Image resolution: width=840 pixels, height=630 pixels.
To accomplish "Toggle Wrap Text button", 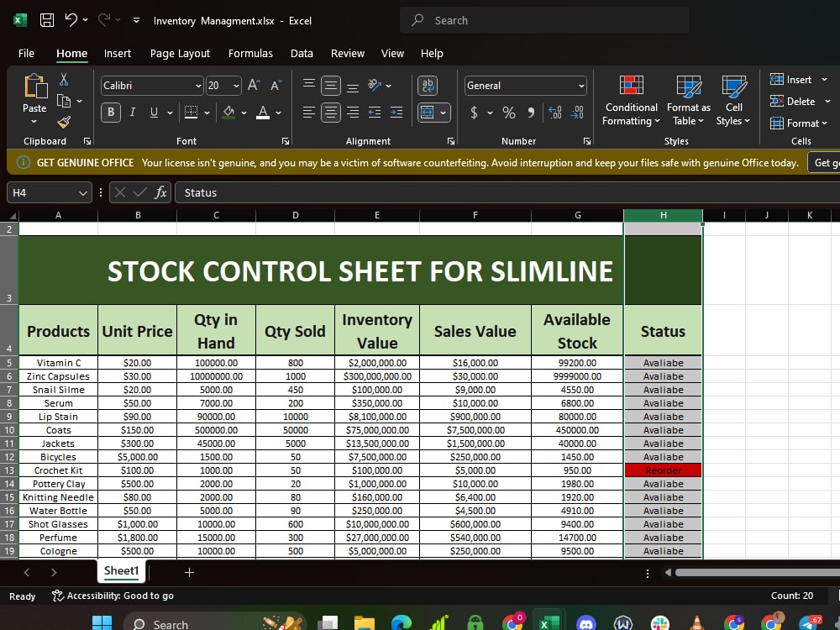I will click(x=428, y=85).
